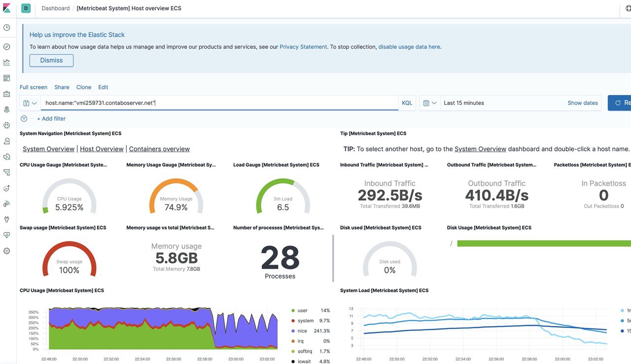Click the green Disk Usage bar for /
This screenshot has height=364, width=631.
(x=544, y=243)
